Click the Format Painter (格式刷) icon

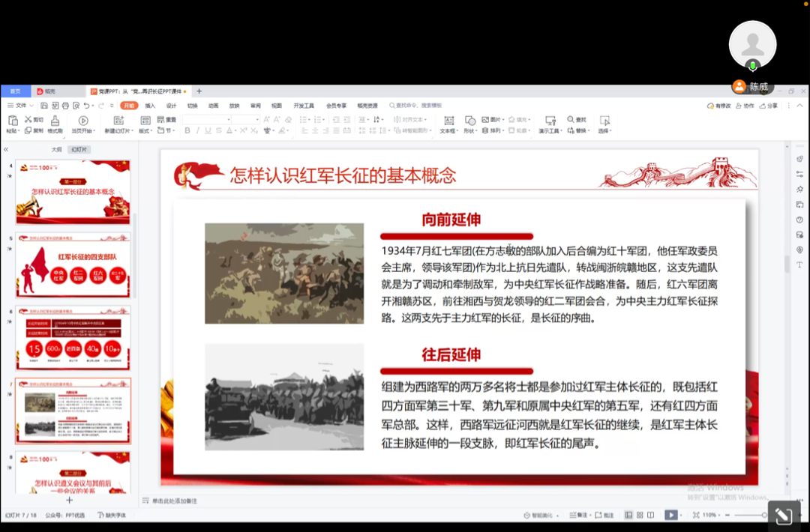[x=55, y=121]
